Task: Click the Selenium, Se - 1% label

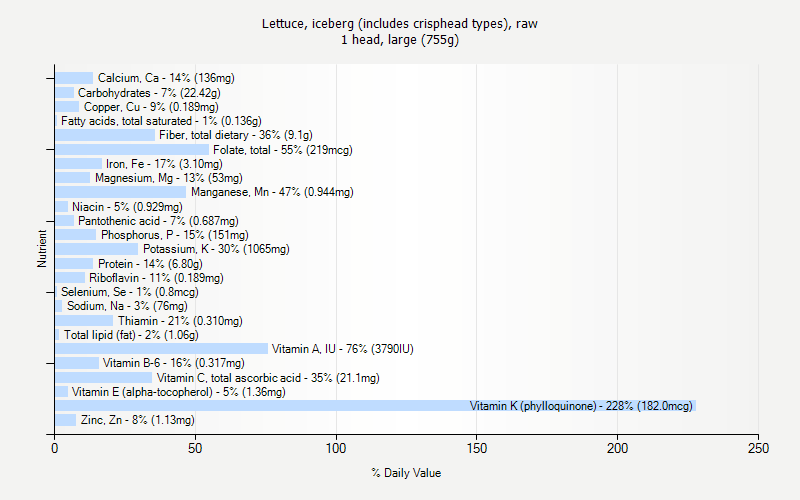Action: pyautogui.click(x=130, y=292)
